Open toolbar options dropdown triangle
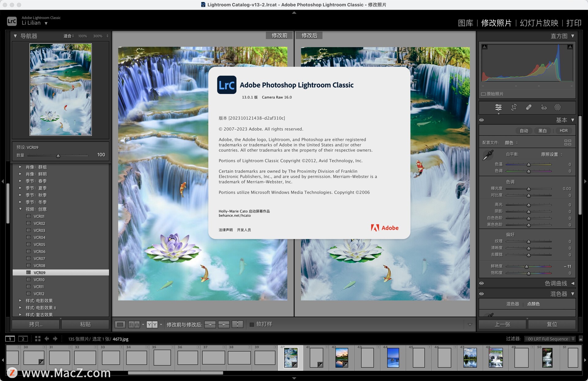The width and height of the screenshot is (588, 381). point(470,325)
